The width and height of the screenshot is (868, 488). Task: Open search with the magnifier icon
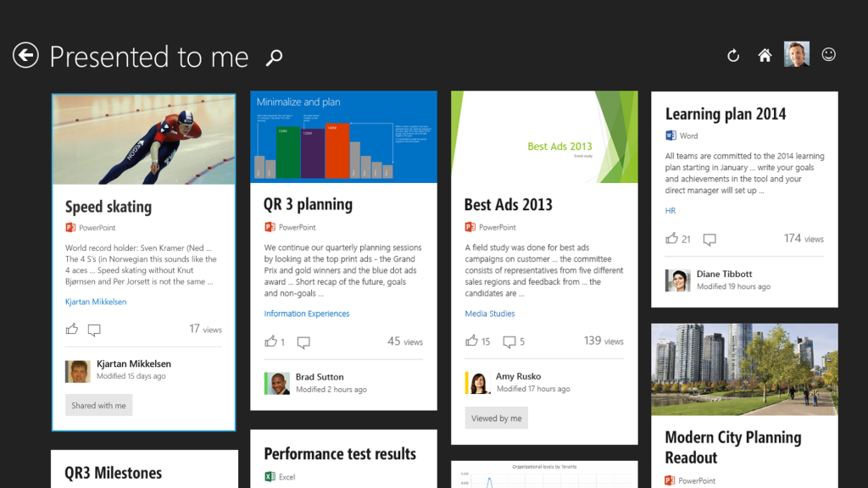(x=274, y=58)
